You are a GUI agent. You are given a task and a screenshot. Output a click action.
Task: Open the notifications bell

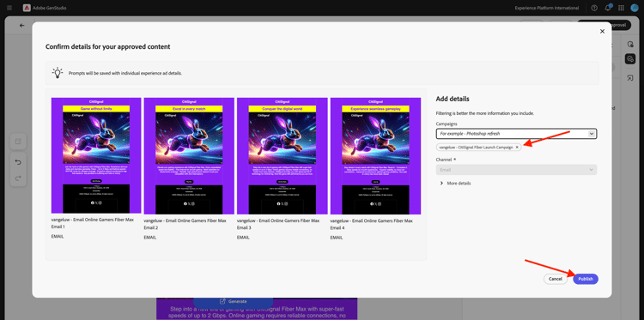[608, 8]
